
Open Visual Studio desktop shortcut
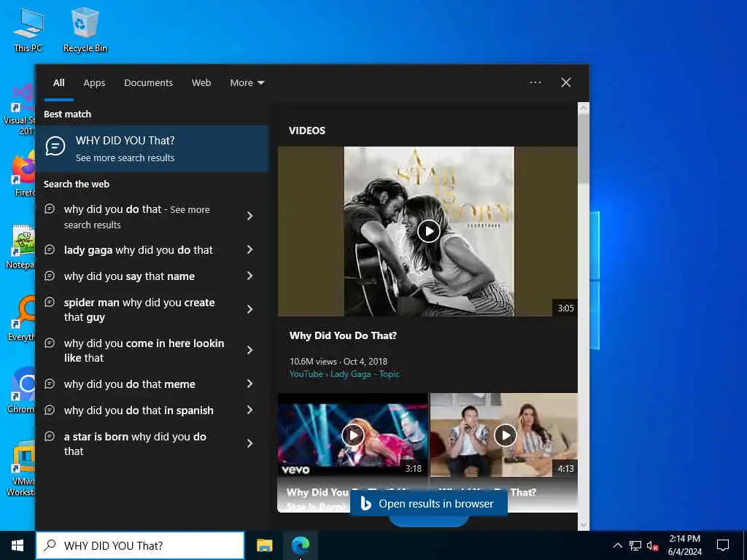click(20, 109)
